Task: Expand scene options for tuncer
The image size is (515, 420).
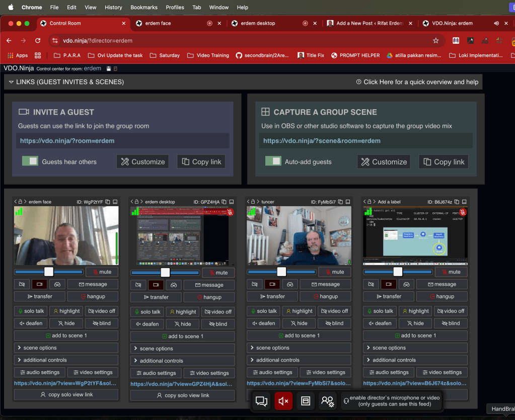Action: tap(299, 348)
